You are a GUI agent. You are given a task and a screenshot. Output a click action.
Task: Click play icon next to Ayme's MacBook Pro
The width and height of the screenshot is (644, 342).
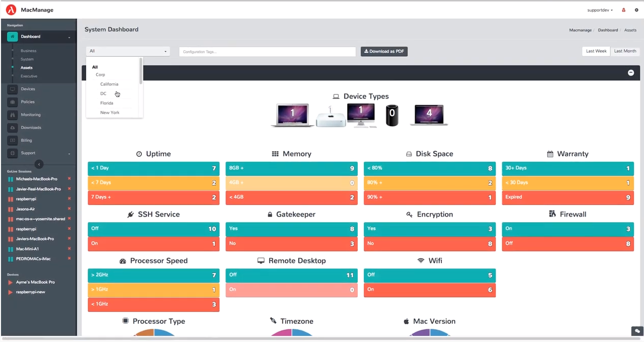pyautogui.click(x=10, y=282)
